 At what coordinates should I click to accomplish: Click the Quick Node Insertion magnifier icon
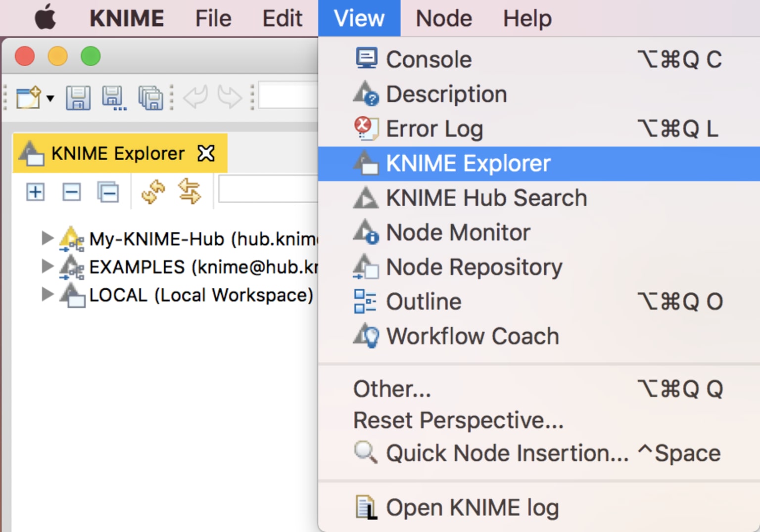366,452
